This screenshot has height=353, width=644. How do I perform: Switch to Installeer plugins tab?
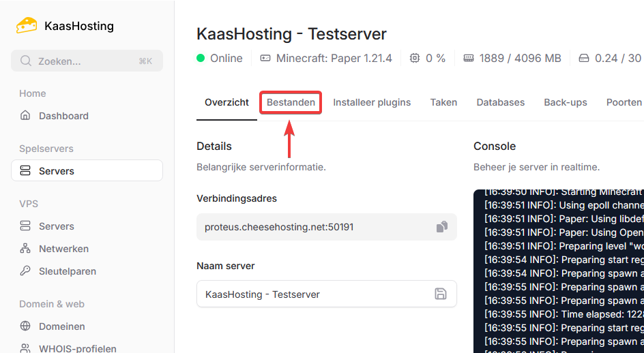click(x=372, y=102)
